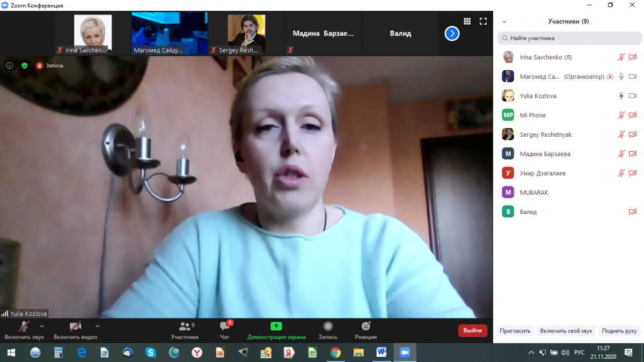Select Мадина Барзаева in participant list
This screenshot has width=644, height=362.
(x=569, y=153)
